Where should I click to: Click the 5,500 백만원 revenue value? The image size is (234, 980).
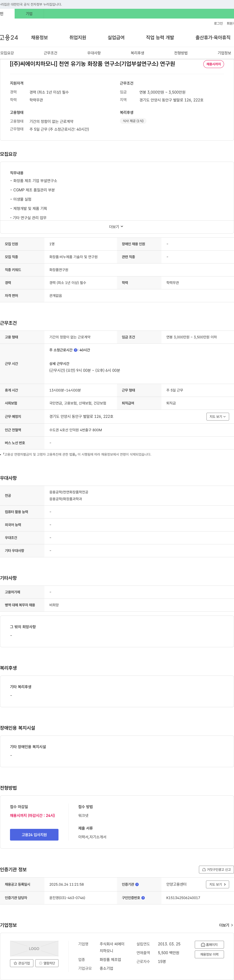pyautogui.click(x=169, y=953)
